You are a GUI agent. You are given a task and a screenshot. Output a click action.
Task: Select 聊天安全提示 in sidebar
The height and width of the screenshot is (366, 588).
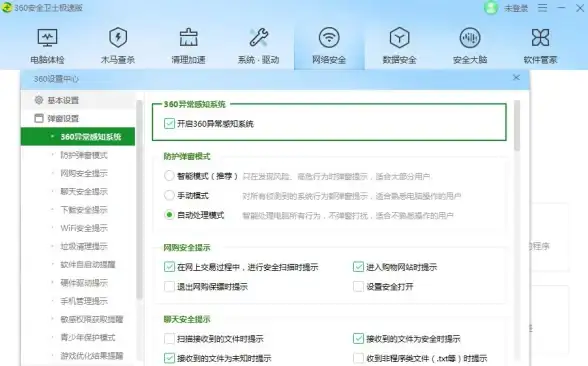tap(84, 192)
